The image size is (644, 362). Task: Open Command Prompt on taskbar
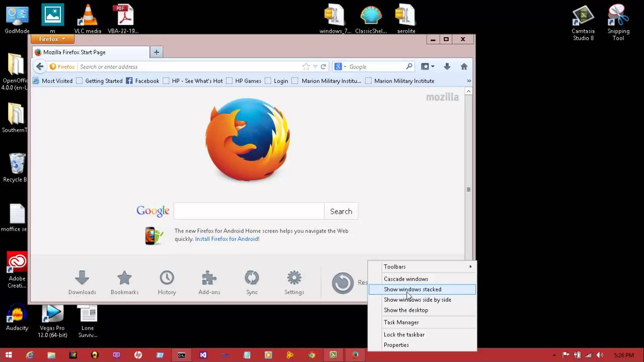181,355
